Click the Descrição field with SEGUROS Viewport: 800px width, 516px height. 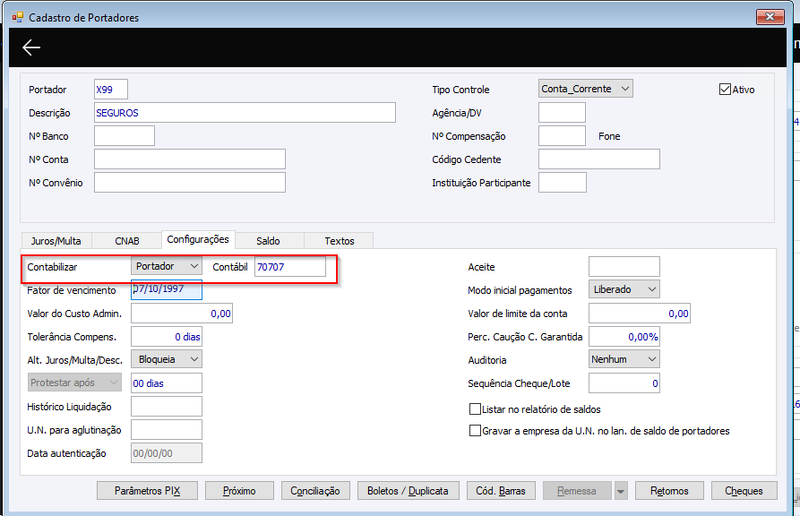(x=245, y=113)
